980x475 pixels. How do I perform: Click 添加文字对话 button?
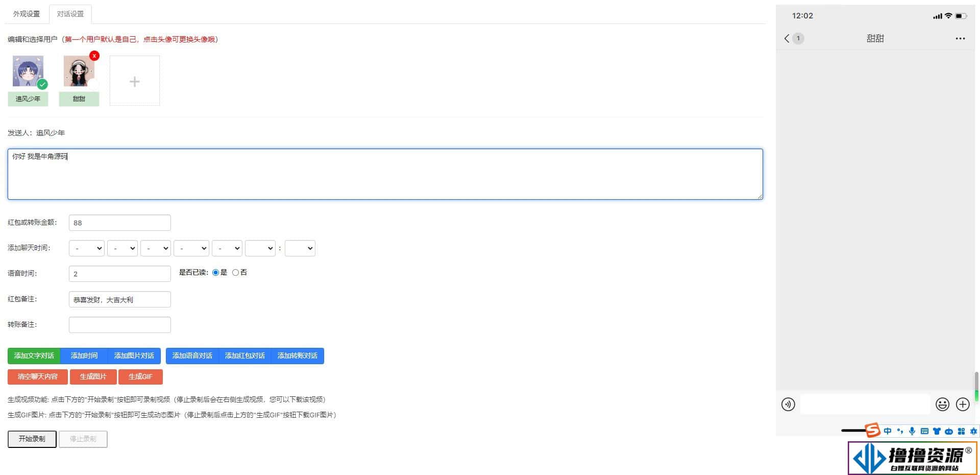tap(34, 356)
